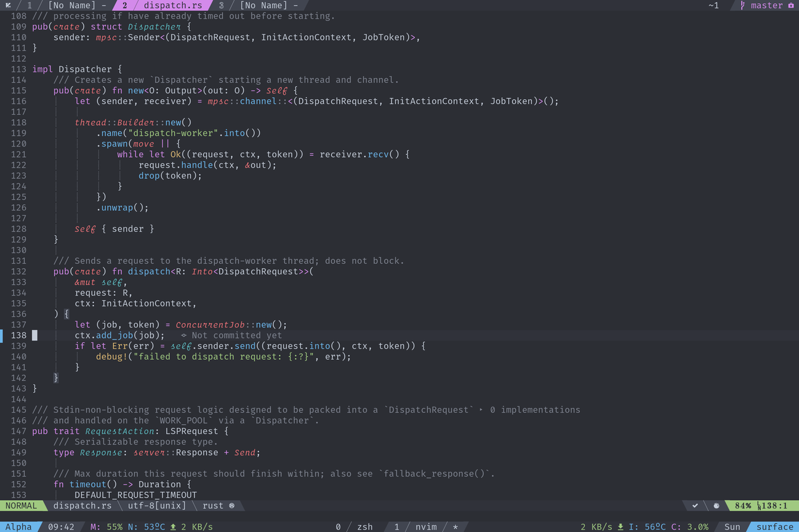Viewport: 799px width, 532px height.
Task: Click the .unwrap() call on line 126
Action: [122, 207]
